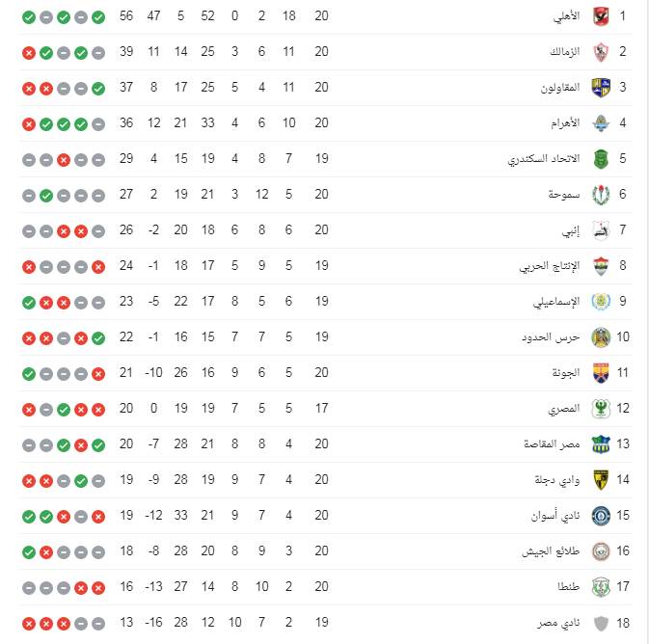Select the مصر المقاصة table row
Viewport: 649px width, 644px height.
[x=325, y=444]
